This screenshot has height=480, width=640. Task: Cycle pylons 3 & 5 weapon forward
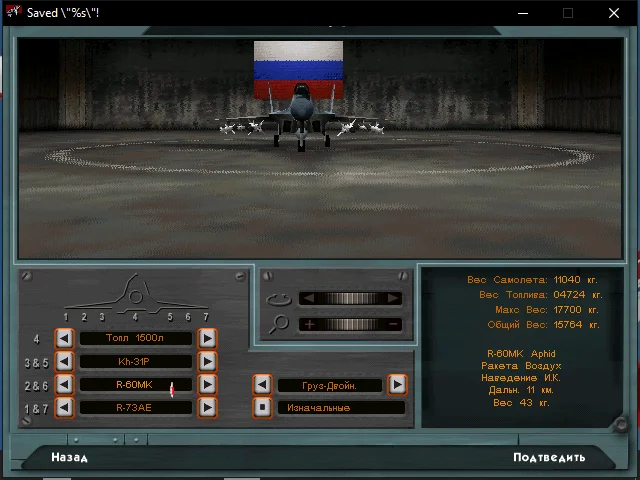click(207, 362)
